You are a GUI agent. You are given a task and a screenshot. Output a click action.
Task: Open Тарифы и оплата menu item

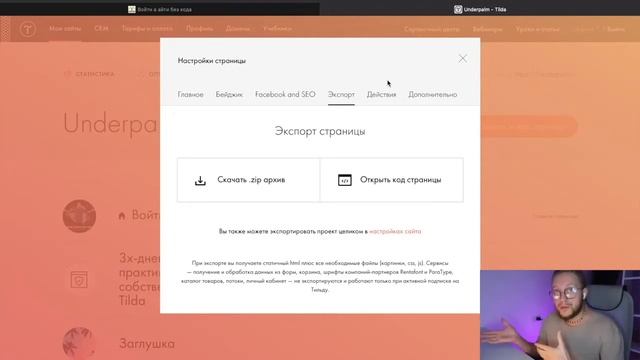point(147,29)
